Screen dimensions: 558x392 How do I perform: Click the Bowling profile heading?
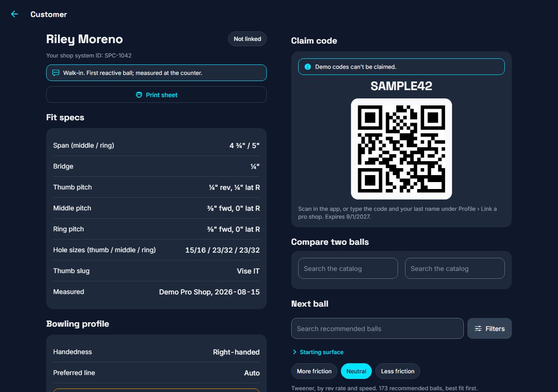pos(78,324)
